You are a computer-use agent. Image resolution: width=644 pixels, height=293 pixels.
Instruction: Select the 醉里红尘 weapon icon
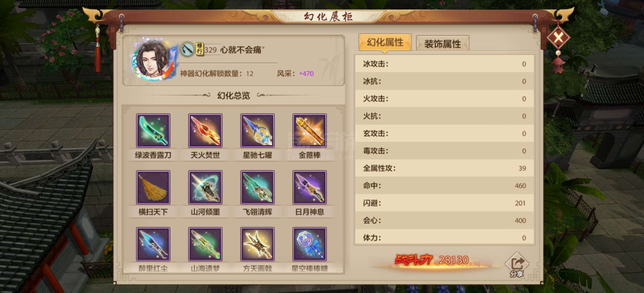tap(153, 244)
